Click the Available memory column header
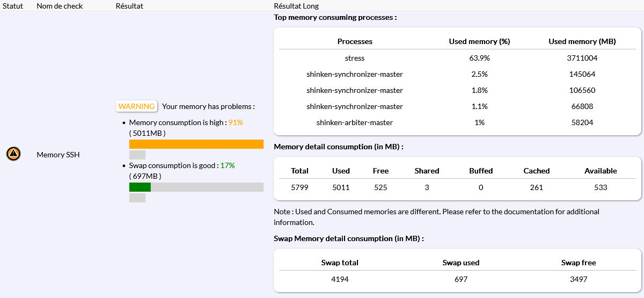Screen dimensions: 644x298 [601, 171]
